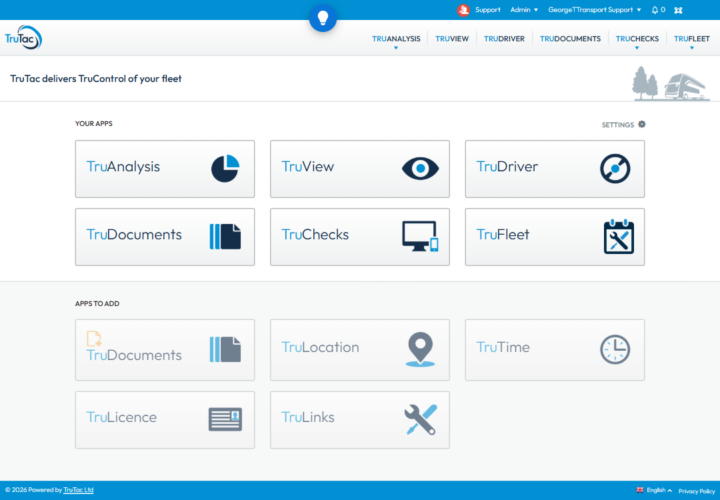Add the TruLinks app tile
Image resolution: width=720 pixels, height=500 pixels.
click(x=360, y=420)
